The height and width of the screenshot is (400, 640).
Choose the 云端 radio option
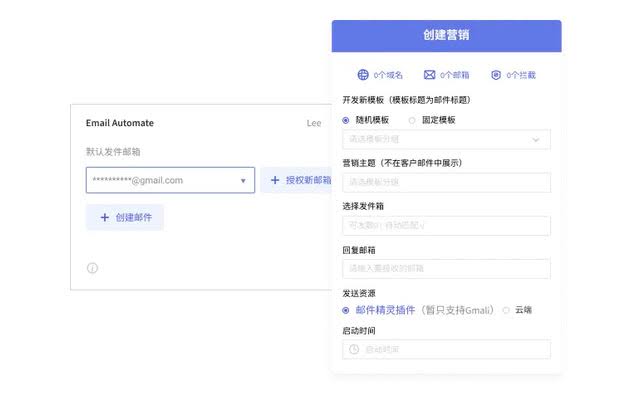point(506,310)
